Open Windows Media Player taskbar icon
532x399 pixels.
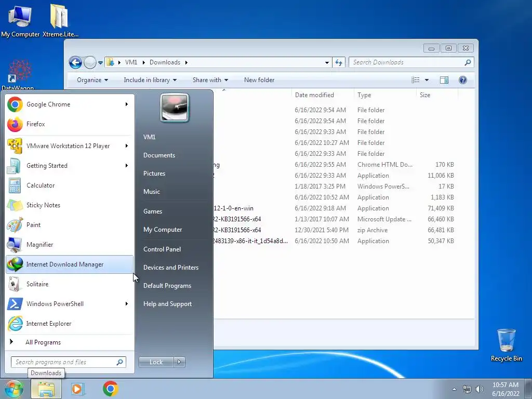tap(77, 389)
